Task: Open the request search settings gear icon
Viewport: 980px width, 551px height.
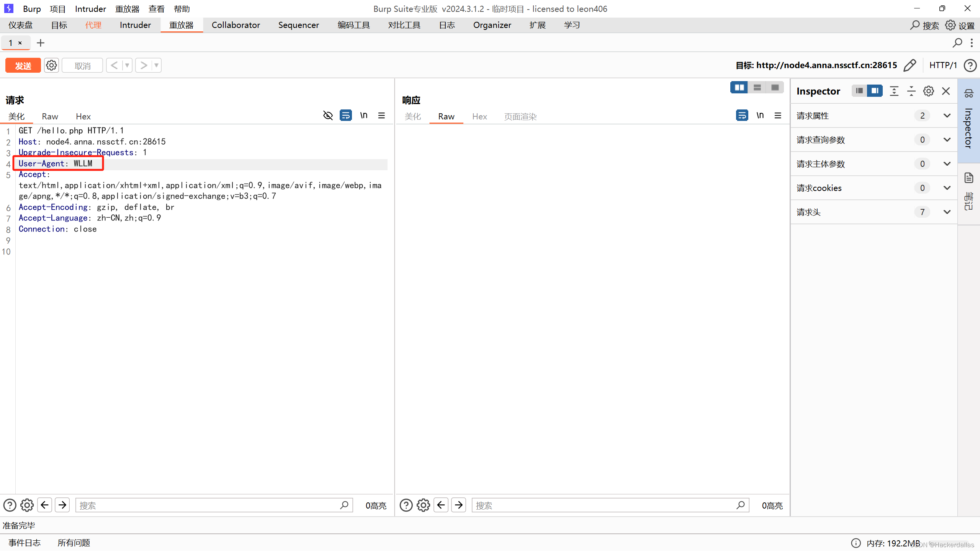Action: (x=27, y=505)
